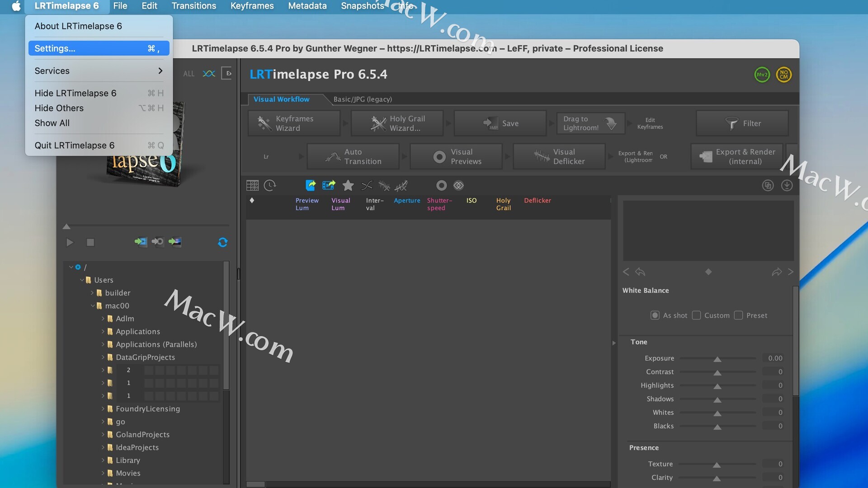Click the green Mv2 status icon
This screenshot has width=868, height=488.
pyautogui.click(x=762, y=75)
